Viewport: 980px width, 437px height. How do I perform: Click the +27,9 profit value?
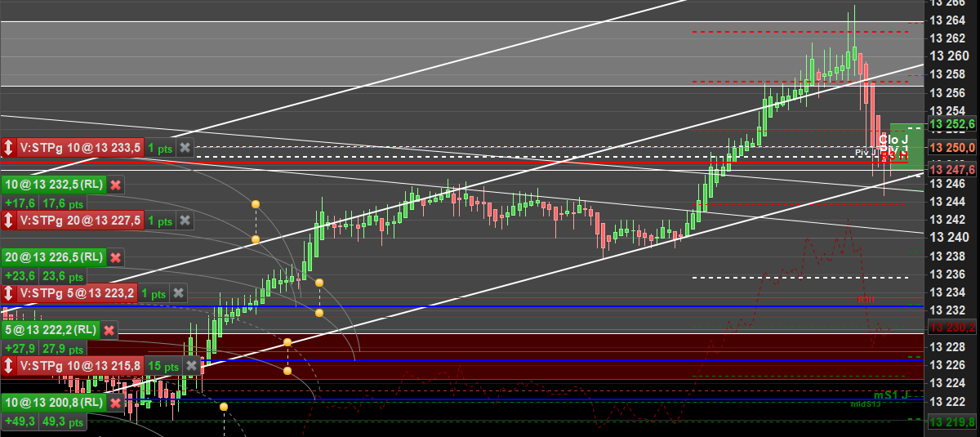20,349
